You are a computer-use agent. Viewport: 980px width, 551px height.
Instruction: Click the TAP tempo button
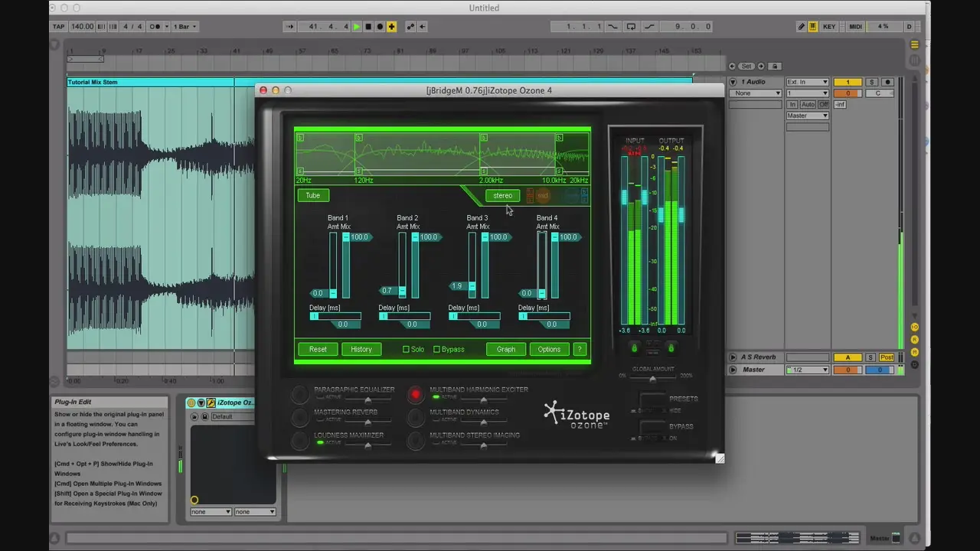pos(59,27)
